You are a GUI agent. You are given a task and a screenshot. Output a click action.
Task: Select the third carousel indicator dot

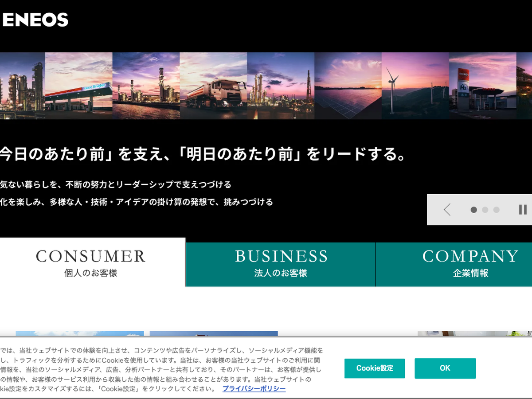point(496,210)
